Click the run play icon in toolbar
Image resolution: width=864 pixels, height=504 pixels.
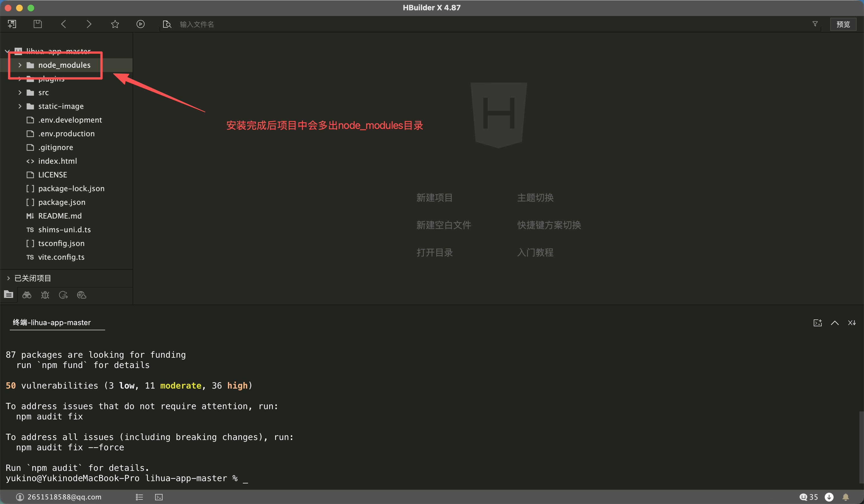point(140,24)
